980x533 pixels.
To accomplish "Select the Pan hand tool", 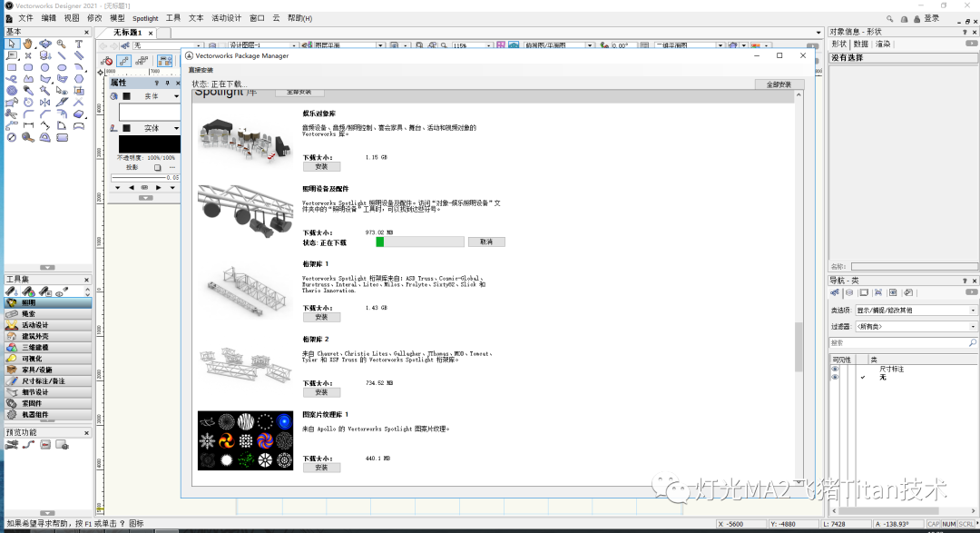I will tap(28, 44).
